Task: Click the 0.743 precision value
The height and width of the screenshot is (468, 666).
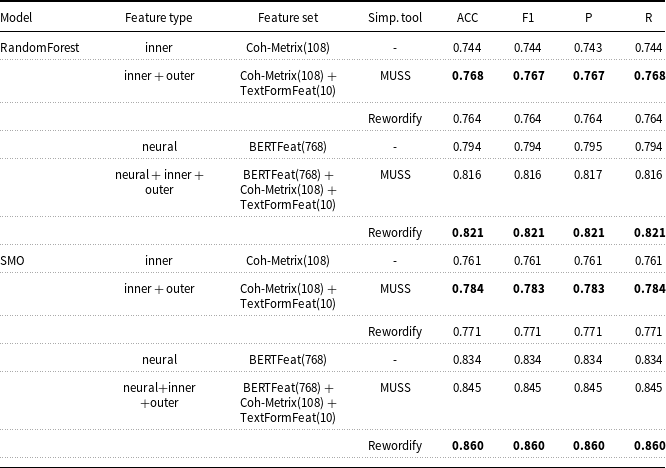Action: 588,48
